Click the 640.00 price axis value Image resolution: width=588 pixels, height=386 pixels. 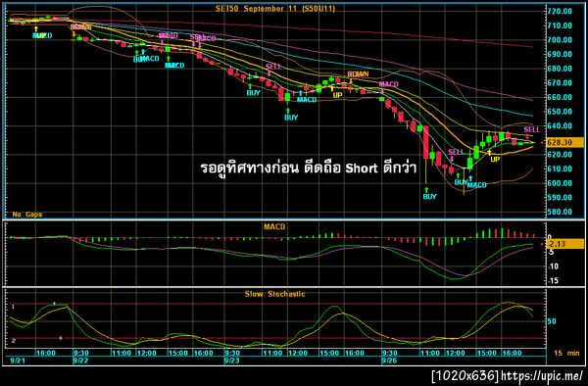[x=560, y=126]
